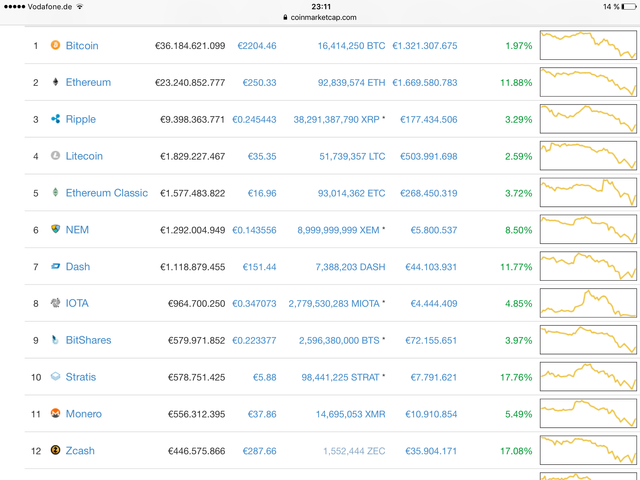This screenshot has height=480, width=640.
Task: Click supply 14,695,053 XMR
Action: coord(351,414)
